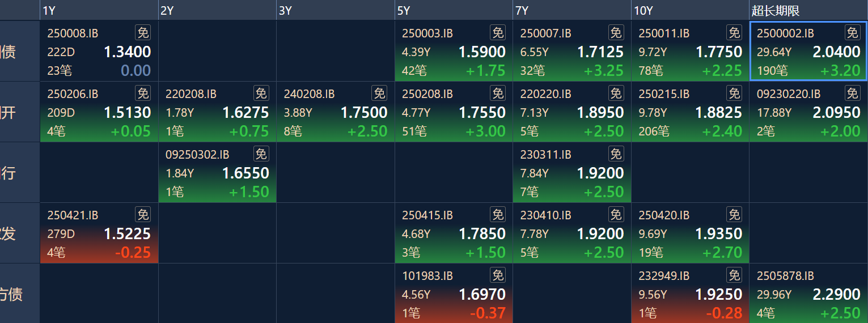Open bond code 2500002.IB

tap(785, 33)
